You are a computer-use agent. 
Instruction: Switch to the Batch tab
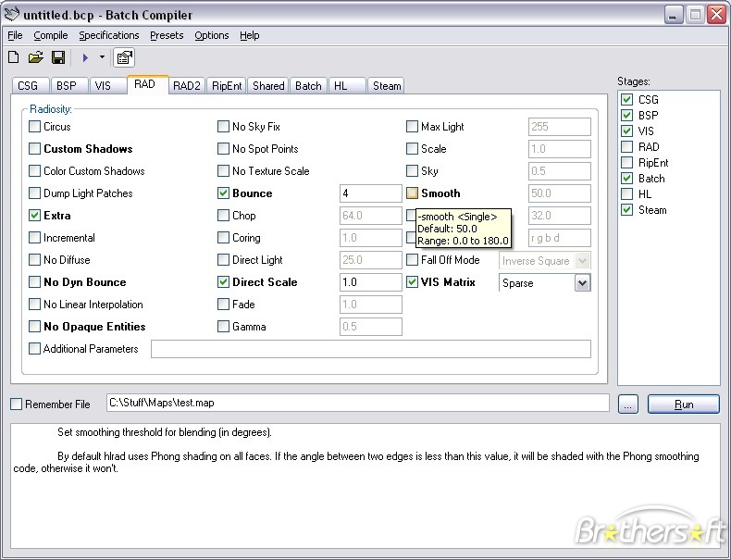(x=308, y=86)
